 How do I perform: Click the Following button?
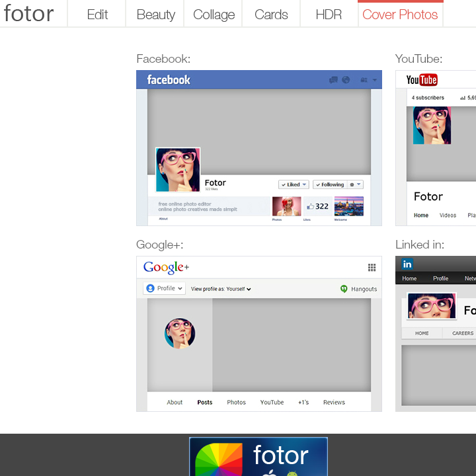point(330,184)
